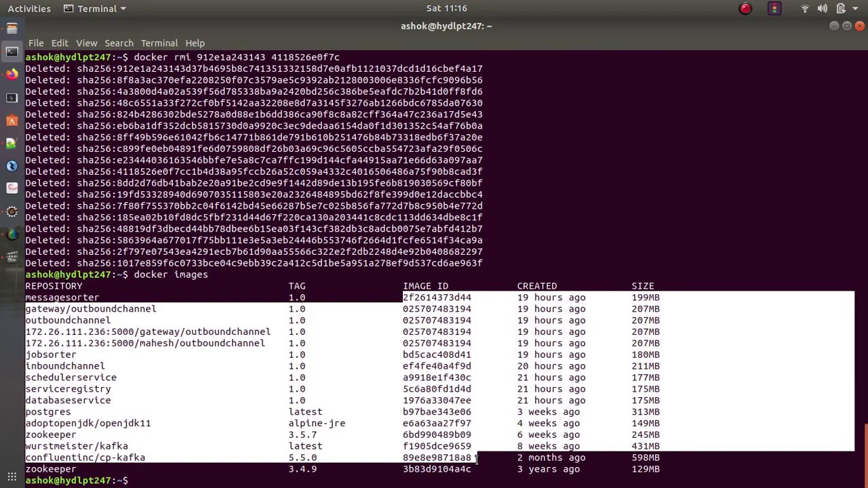This screenshot has height=488, width=868.
Task: Open the dark globe icon in dock
Action: [12, 235]
